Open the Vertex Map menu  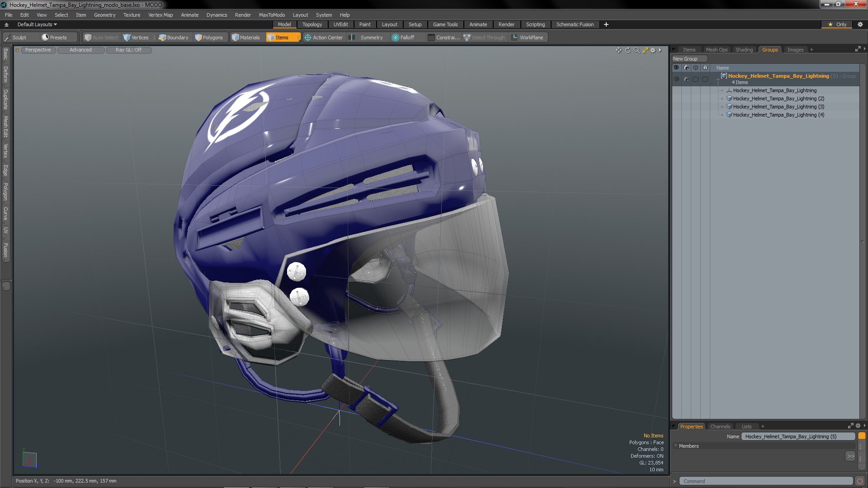tap(160, 15)
